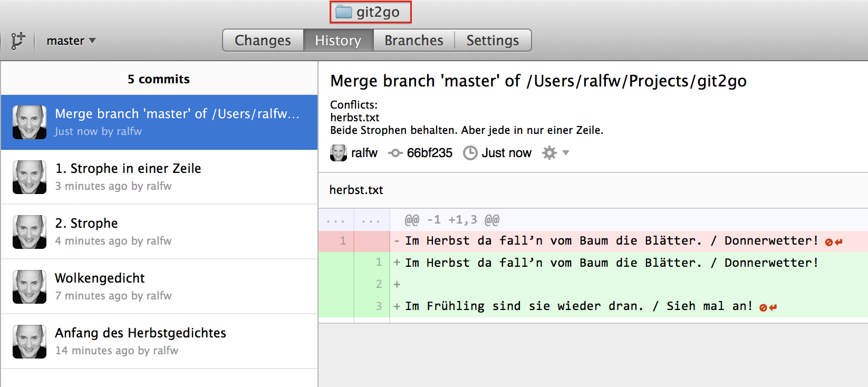Click the 'Beide Strophen behalten' description text

(467, 130)
